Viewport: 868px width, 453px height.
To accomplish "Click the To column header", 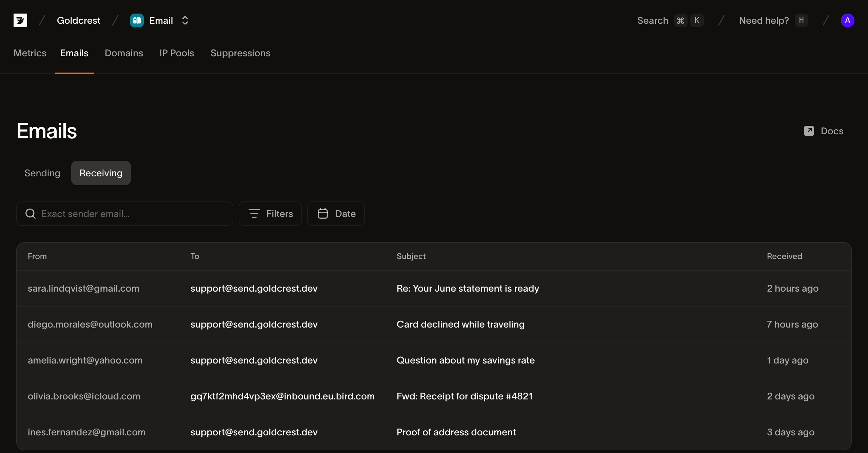I will (195, 256).
